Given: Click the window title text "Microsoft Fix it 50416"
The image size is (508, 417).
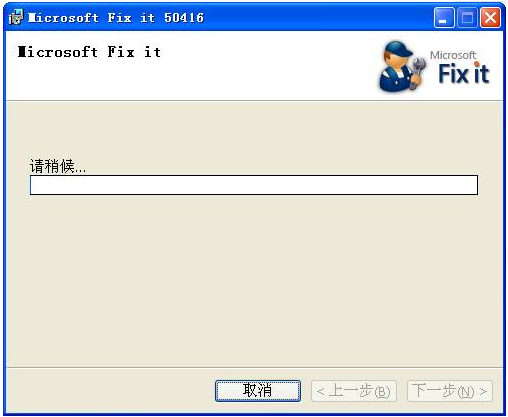Looking at the screenshot, I should click(116, 18).
